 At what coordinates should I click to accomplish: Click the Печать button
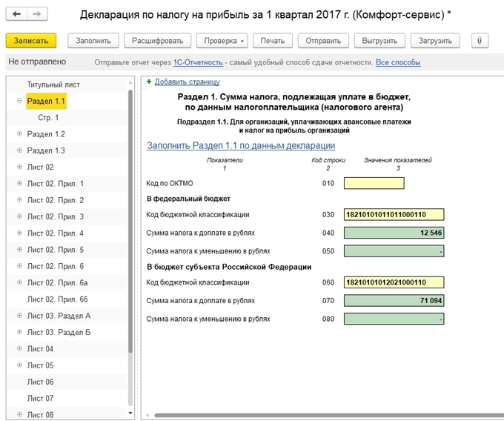pos(273,41)
